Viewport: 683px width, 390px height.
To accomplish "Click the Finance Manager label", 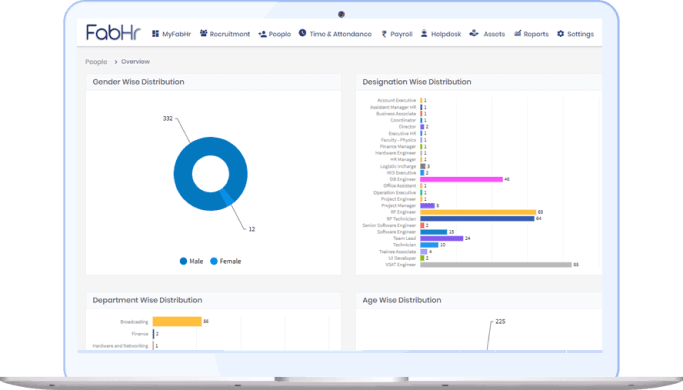I will tap(398, 146).
